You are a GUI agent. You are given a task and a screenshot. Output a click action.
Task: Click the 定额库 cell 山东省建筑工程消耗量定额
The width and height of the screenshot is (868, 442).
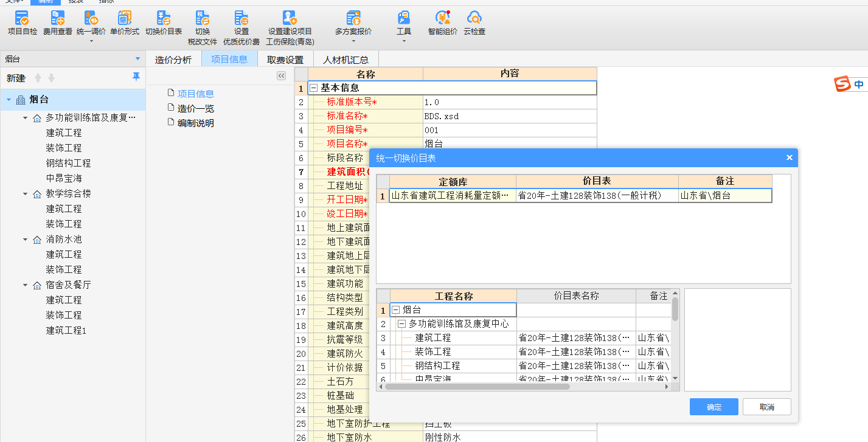453,196
